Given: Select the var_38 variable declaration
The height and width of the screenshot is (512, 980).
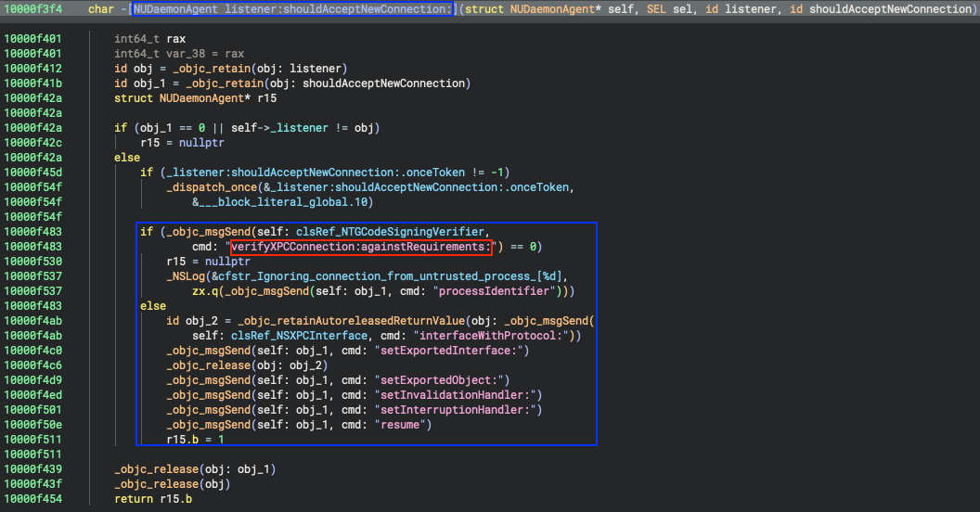Looking at the screenshot, I should pos(192,54).
